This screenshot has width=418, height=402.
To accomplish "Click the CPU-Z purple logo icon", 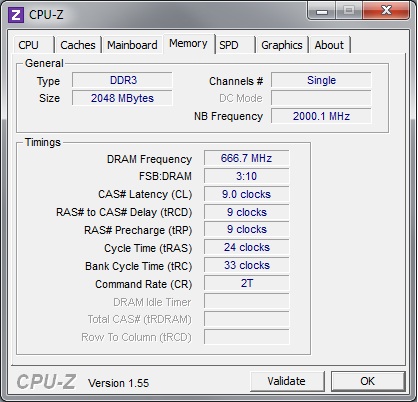I will click(x=16, y=15).
